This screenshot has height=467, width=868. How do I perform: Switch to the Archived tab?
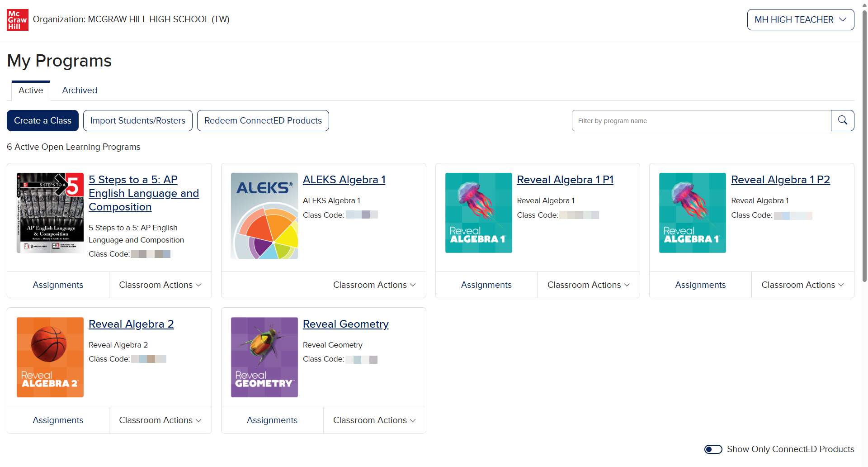coord(80,91)
